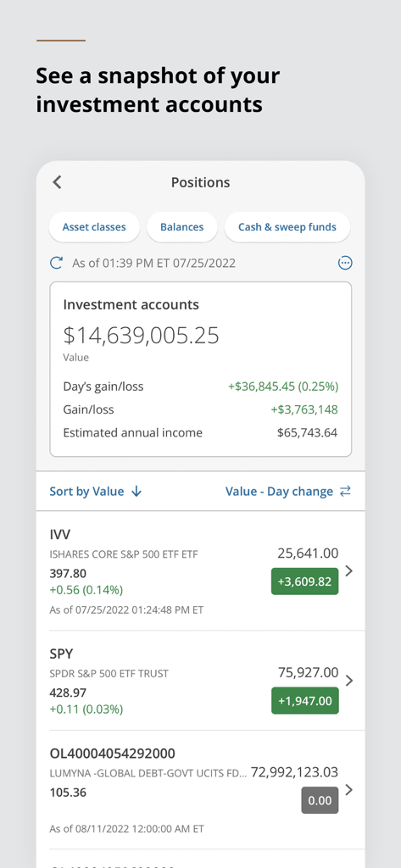
Task: Expand IVV position details chevron
Action: pos(349,570)
